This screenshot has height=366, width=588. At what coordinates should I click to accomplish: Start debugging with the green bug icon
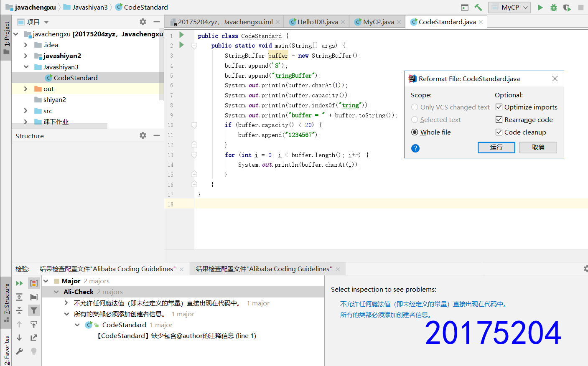pyautogui.click(x=553, y=8)
